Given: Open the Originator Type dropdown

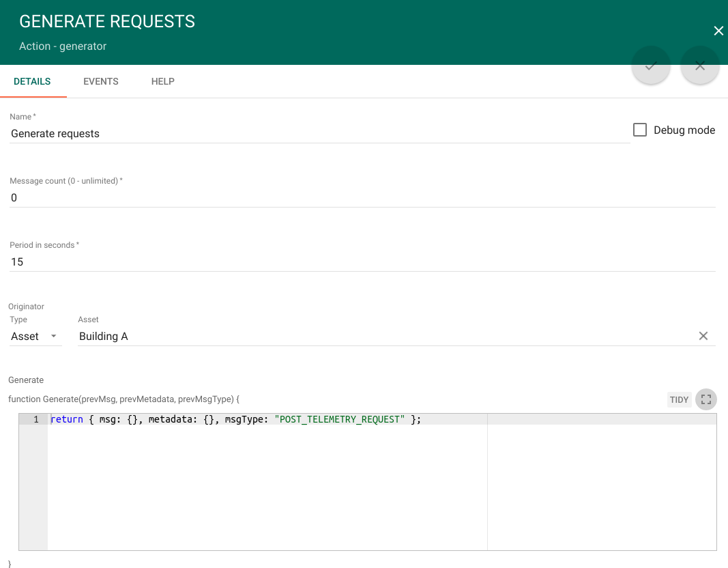Looking at the screenshot, I should (x=35, y=337).
